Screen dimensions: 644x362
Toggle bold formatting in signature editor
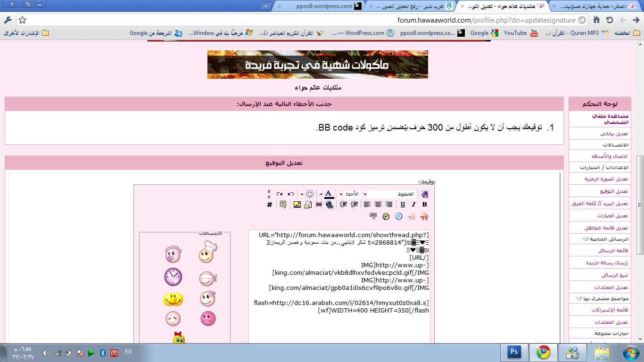click(424, 205)
